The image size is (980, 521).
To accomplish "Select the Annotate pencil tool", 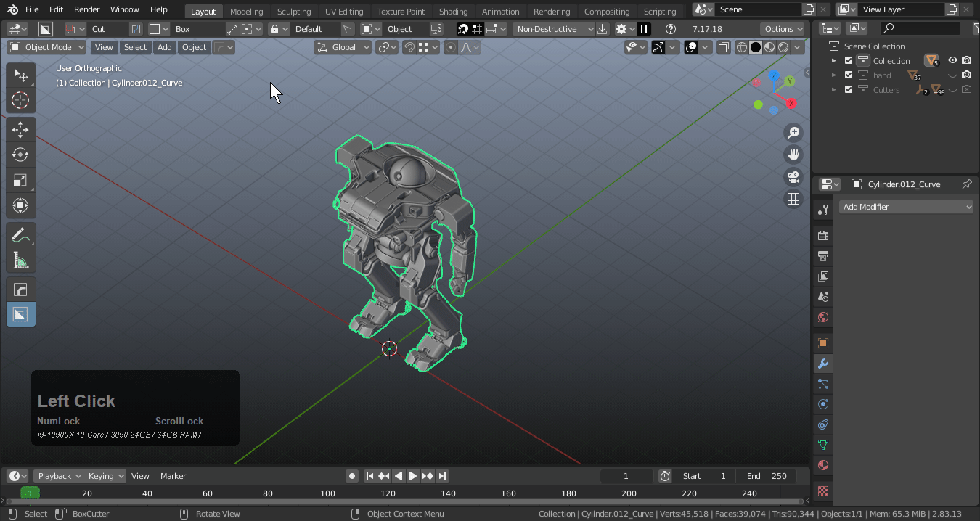I will click(20, 235).
